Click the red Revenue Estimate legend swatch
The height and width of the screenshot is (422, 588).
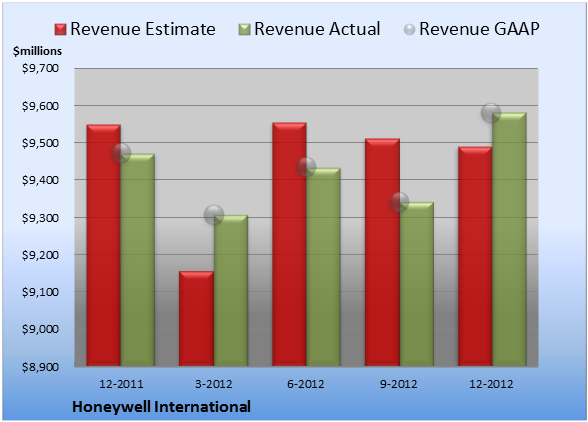pos(60,30)
